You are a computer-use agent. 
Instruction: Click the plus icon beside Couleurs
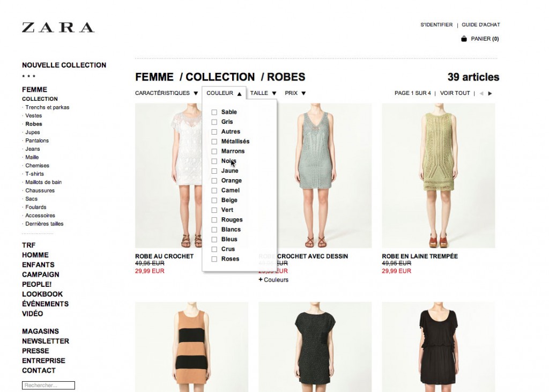coord(261,279)
